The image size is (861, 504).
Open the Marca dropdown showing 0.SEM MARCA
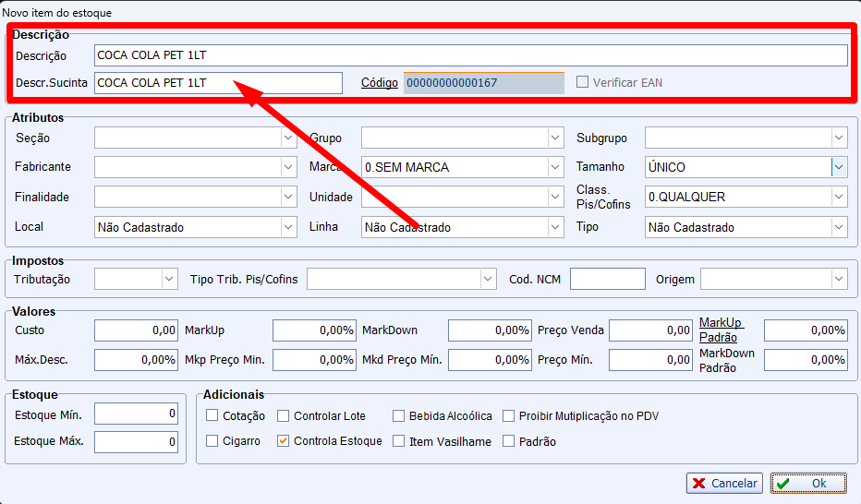pyautogui.click(x=555, y=167)
